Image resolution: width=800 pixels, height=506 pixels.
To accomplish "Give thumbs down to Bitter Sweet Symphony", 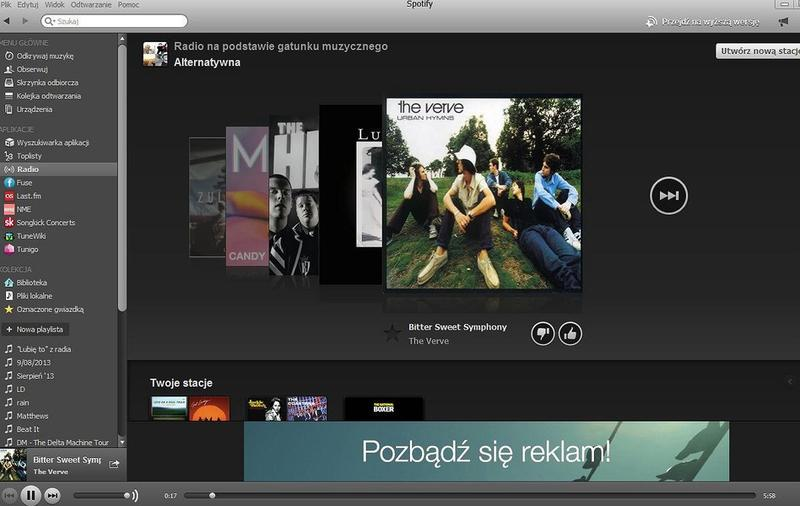I will click(542, 334).
